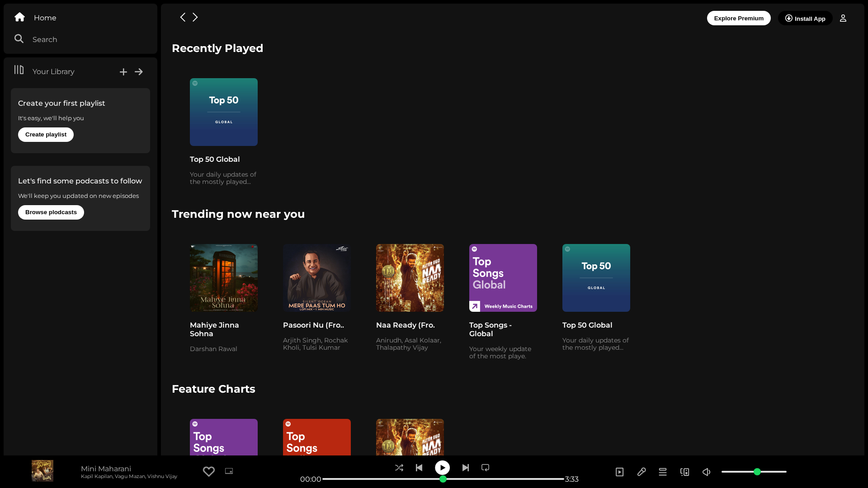Click the Search magnifier icon
This screenshot has width=868, height=488.
19,39
